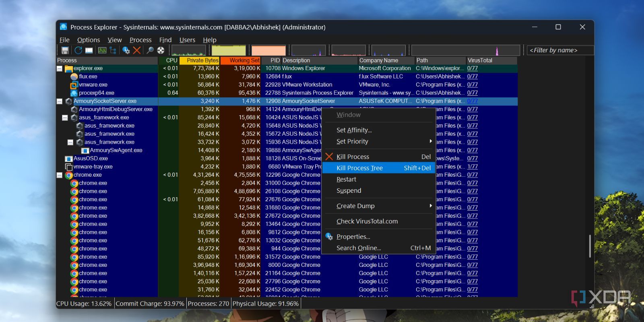Sort by the Working Set column header
Screen dimensions: 644x322
click(240, 60)
